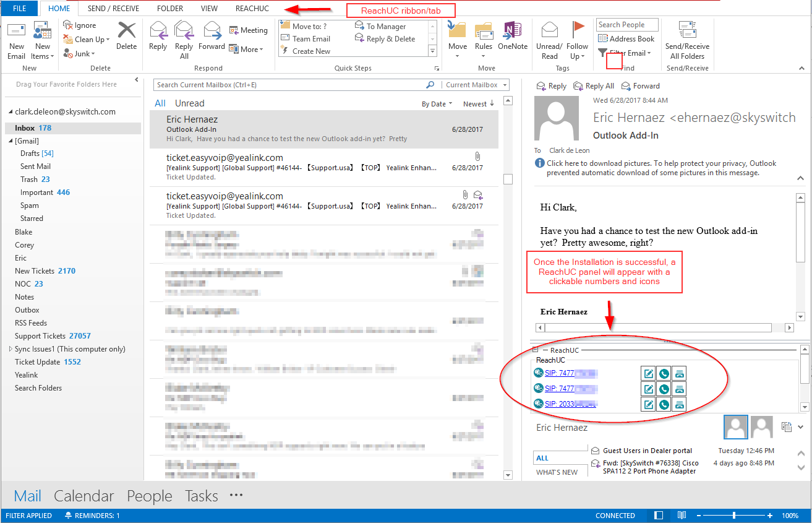Collapse the ReachUC panel section
Screen dimensions: 812x523
536,350
